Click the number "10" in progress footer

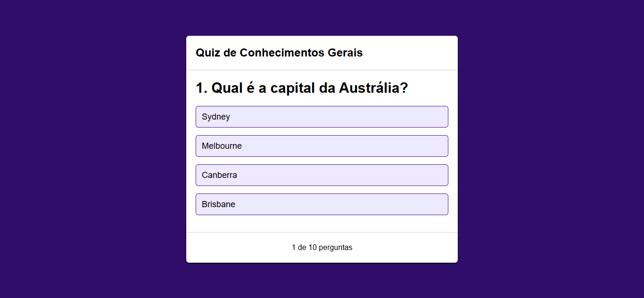[x=313, y=248]
